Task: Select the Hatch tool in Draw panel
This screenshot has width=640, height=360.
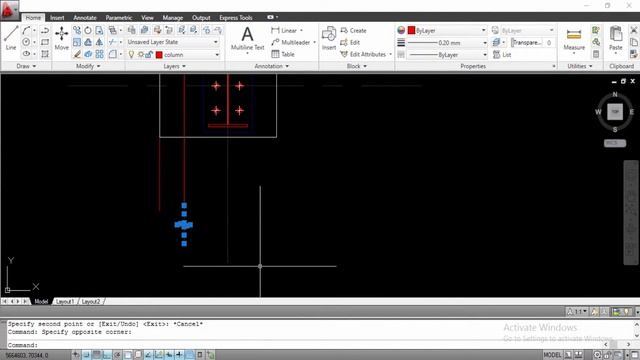Action: pos(45,54)
